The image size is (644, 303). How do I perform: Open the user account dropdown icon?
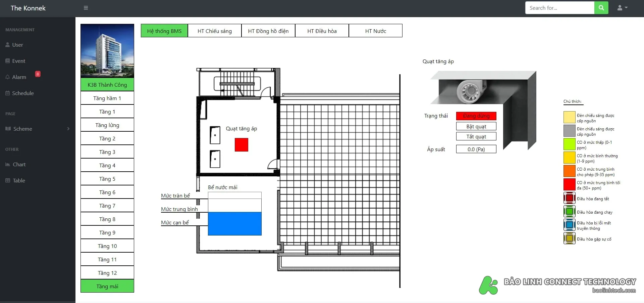click(x=622, y=8)
